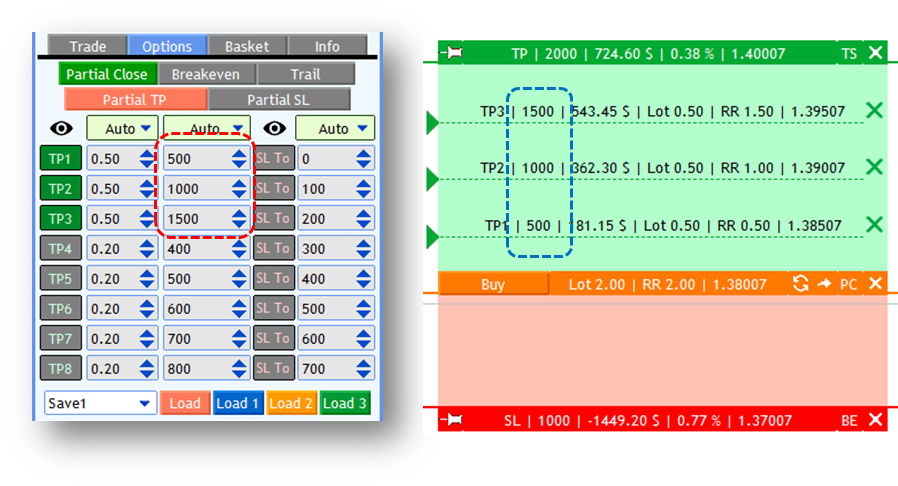Switch to Partial SL mode
The height and width of the screenshot is (486, 898).
point(278,100)
